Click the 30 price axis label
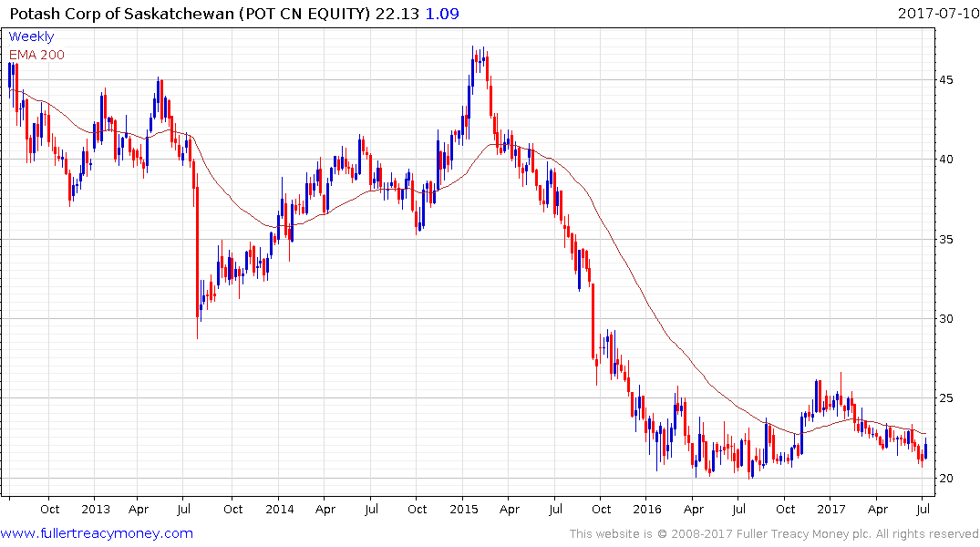The height and width of the screenshot is (547, 980). coord(945,319)
